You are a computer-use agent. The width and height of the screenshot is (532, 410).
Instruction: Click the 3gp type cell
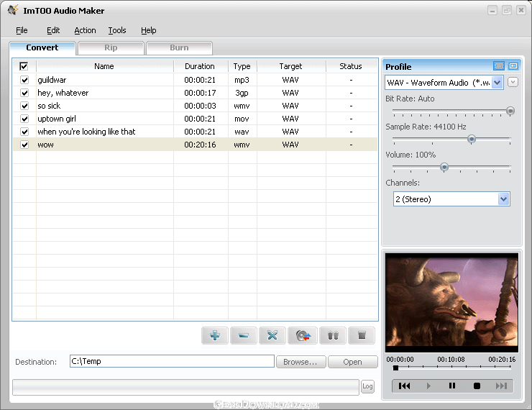[242, 93]
